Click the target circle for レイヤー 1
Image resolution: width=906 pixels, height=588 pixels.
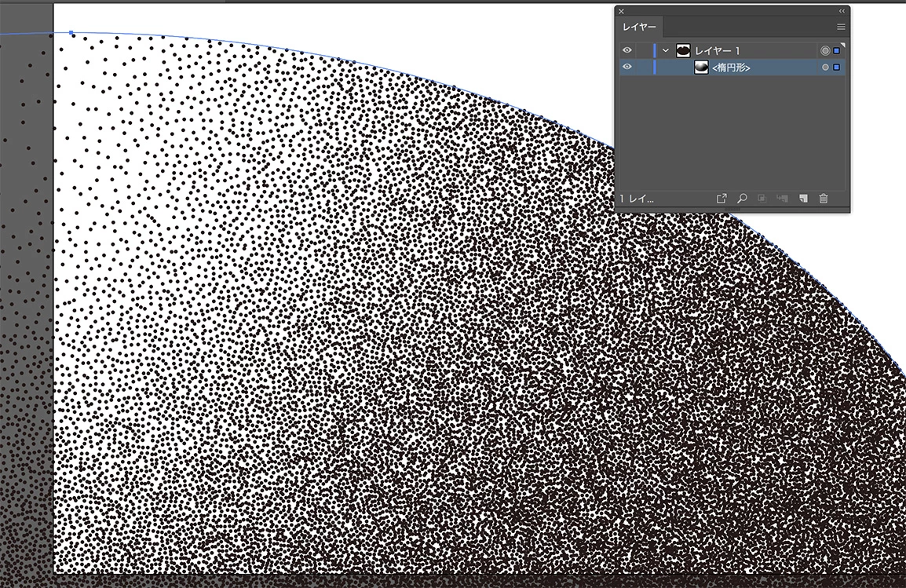(x=825, y=51)
